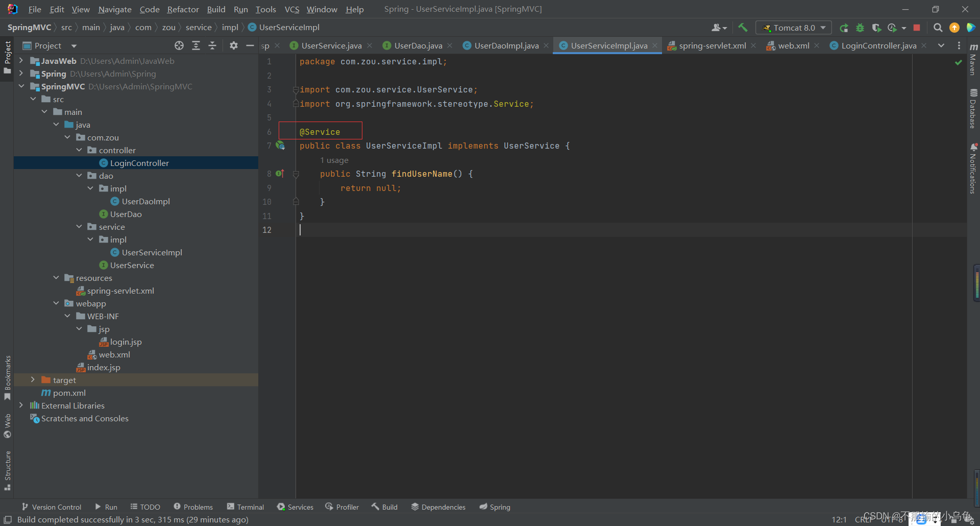
Task: Click the Build project hammer icon
Action: 743,28
